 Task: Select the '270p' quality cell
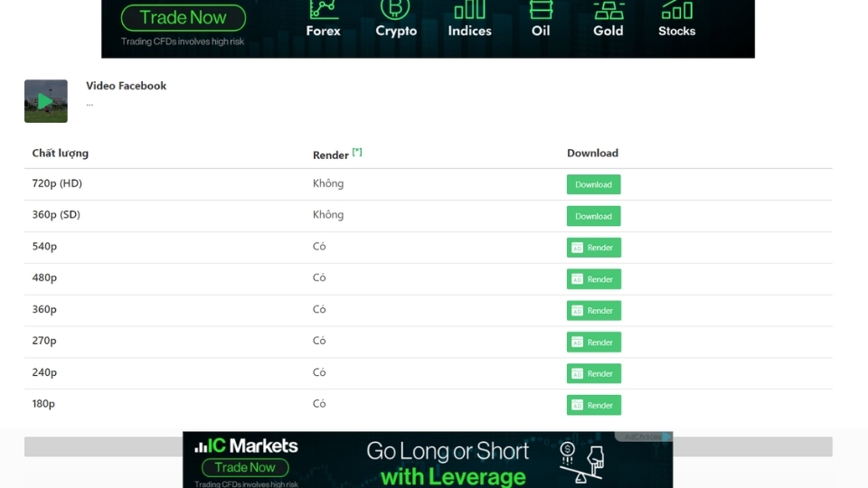(x=44, y=341)
